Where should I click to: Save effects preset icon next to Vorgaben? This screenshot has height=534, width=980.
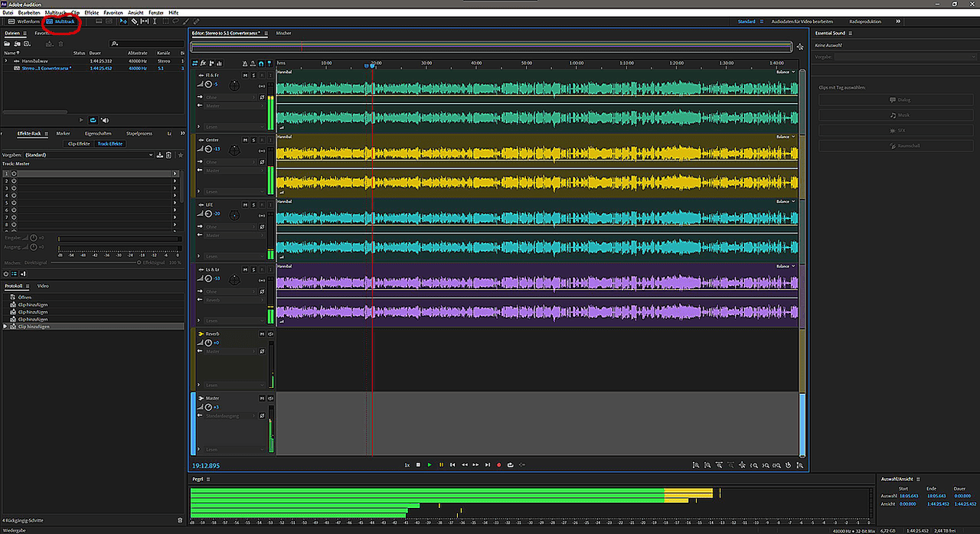(x=159, y=155)
